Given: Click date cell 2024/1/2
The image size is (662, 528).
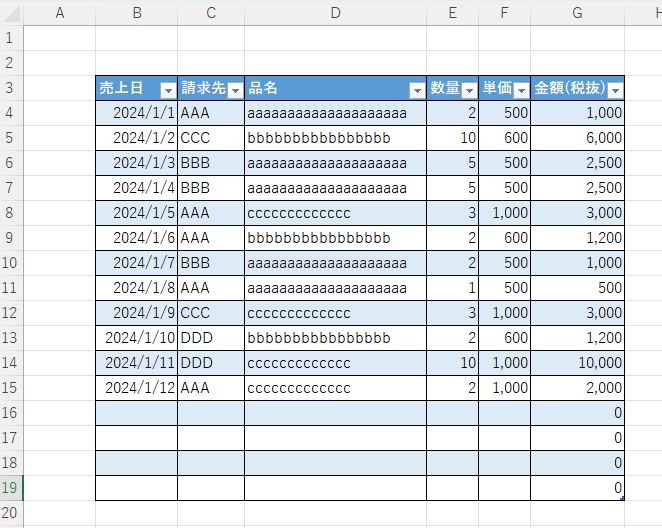Looking at the screenshot, I should 137,138.
